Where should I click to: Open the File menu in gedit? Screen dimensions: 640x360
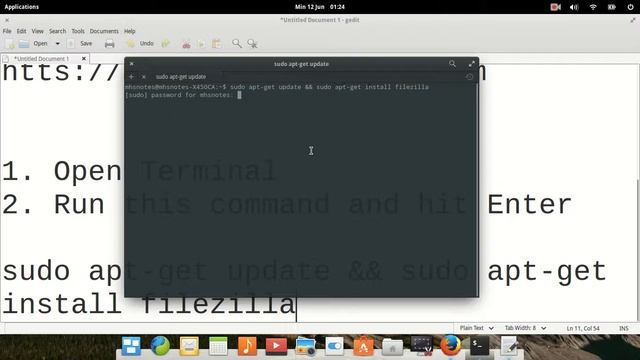[x=7, y=31]
